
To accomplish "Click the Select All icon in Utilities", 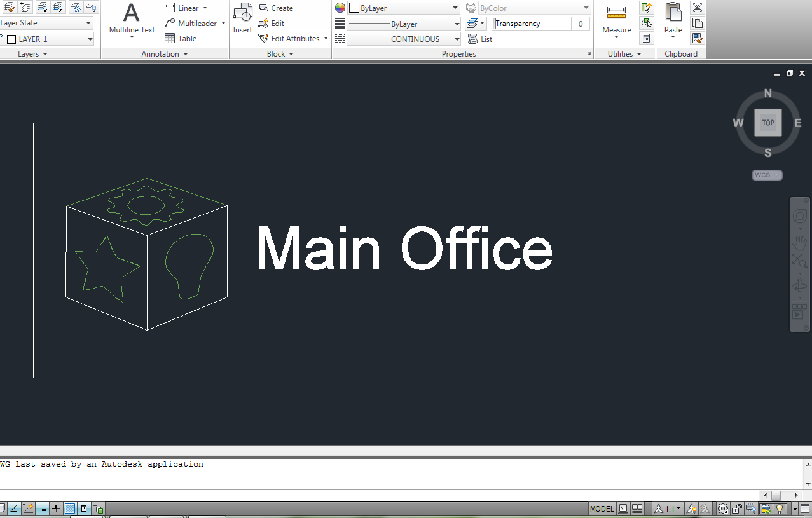I will [647, 23].
